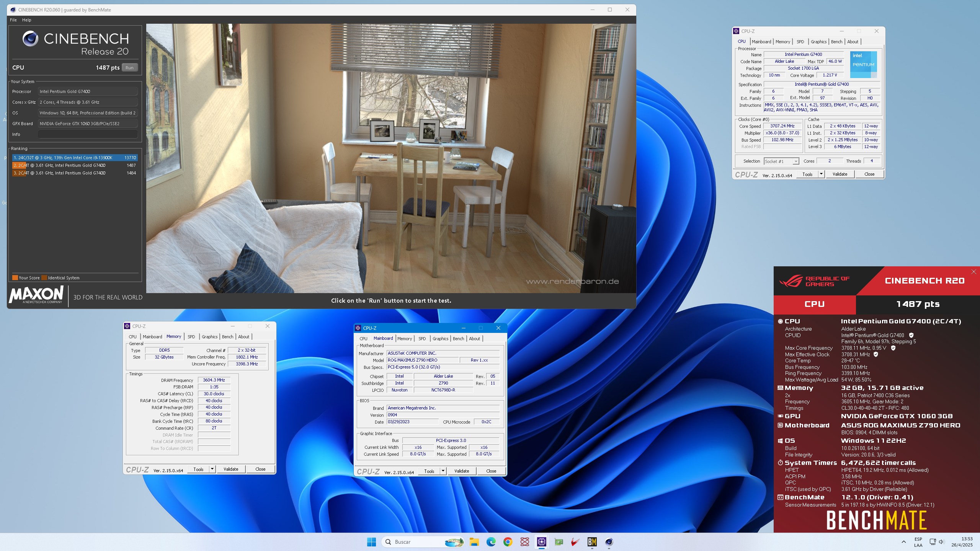Click the motherboard model ROG MAXIMUS Z790 HERO

tap(423, 360)
